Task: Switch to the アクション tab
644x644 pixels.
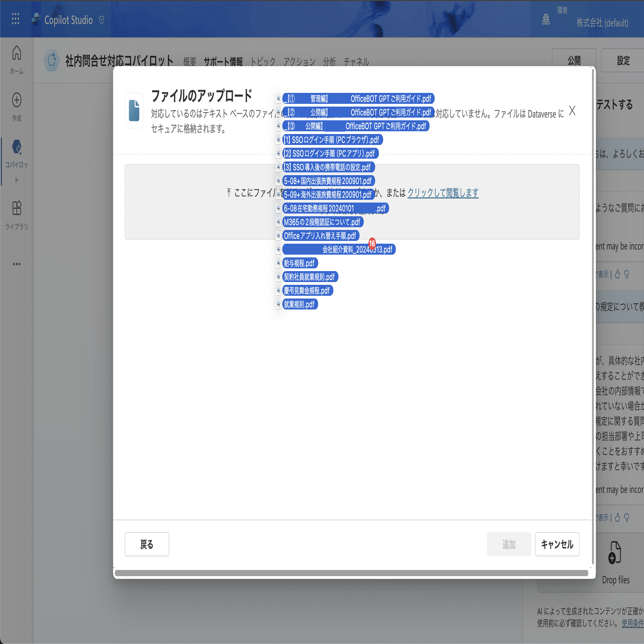Action: 299,62
